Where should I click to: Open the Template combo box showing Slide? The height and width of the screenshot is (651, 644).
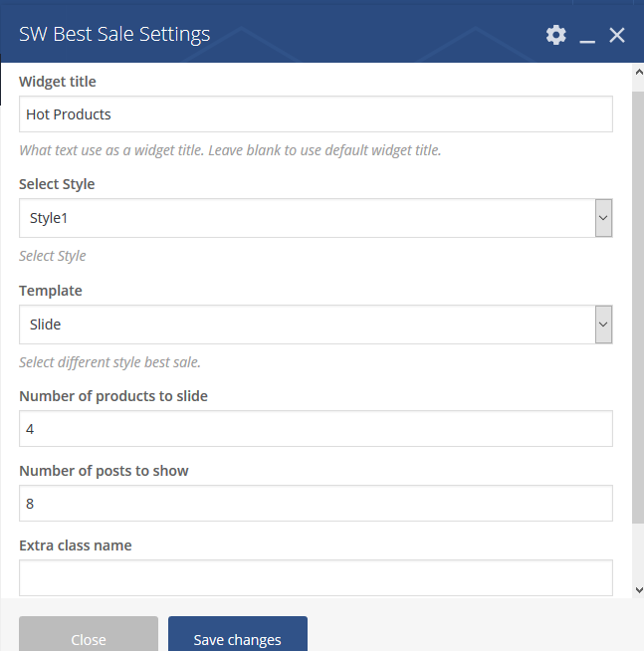316,325
